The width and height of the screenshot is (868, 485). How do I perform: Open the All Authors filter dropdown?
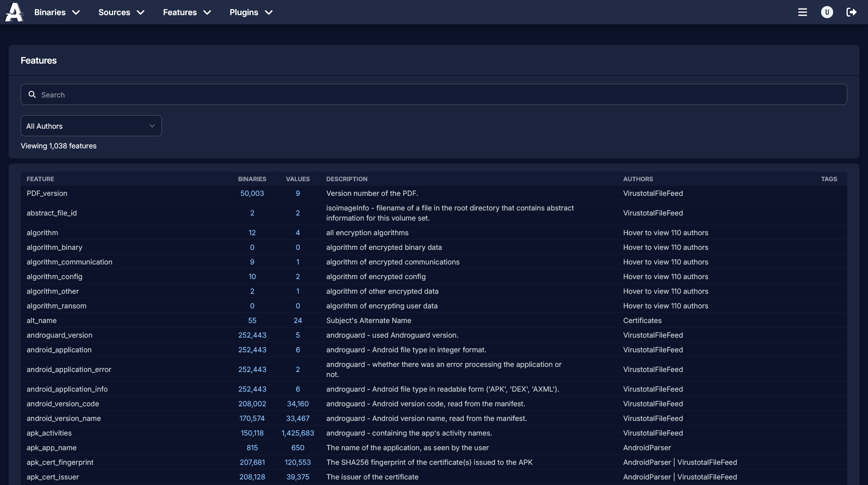pos(91,126)
